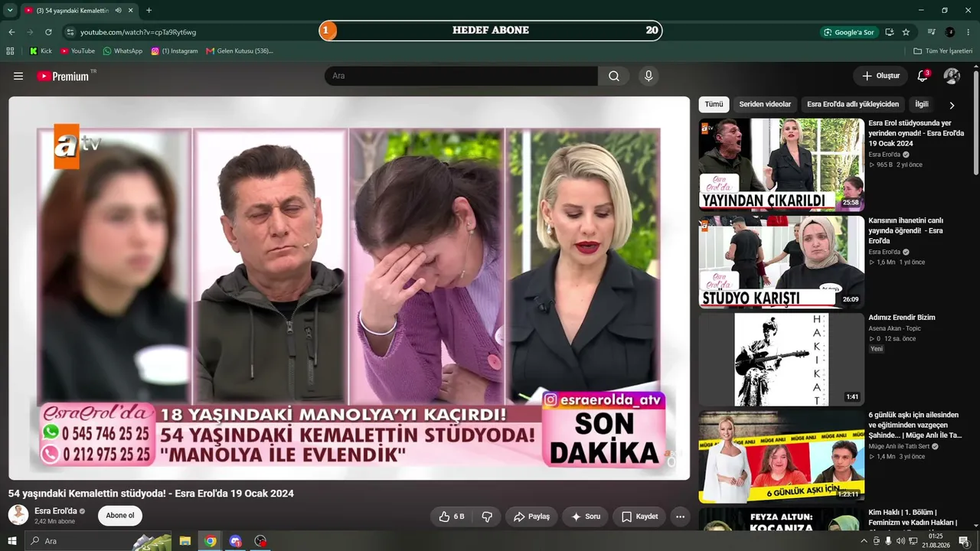Open Chrome three-dot menu
The width and height of the screenshot is (980, 551).
point(969,32)
